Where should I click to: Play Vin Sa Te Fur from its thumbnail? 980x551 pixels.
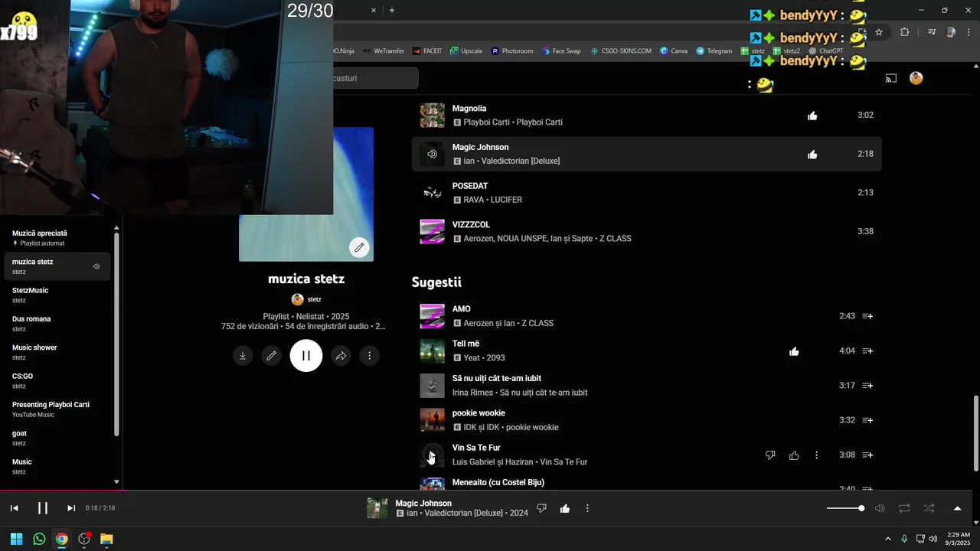[433, 455]
